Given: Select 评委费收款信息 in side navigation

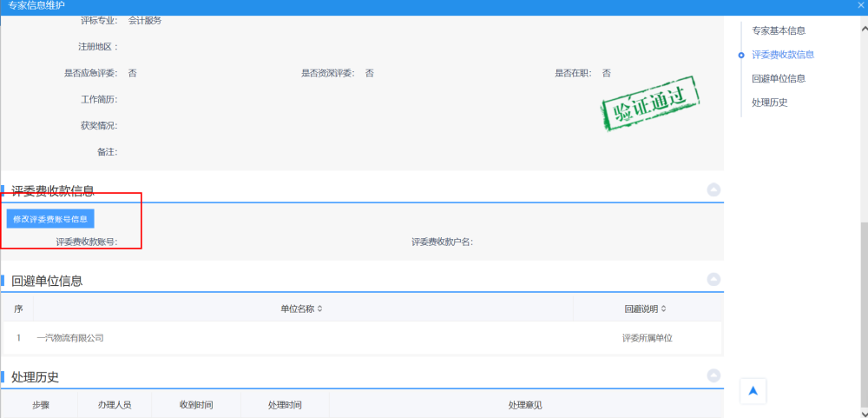Looking at the screenshot, I should (x=782, y=55).
